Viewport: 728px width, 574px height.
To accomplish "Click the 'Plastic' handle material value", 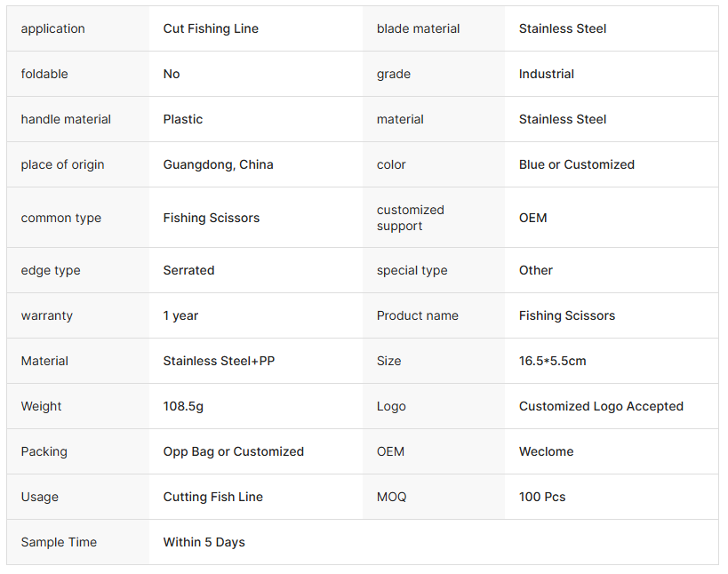I will coord(183,119).
